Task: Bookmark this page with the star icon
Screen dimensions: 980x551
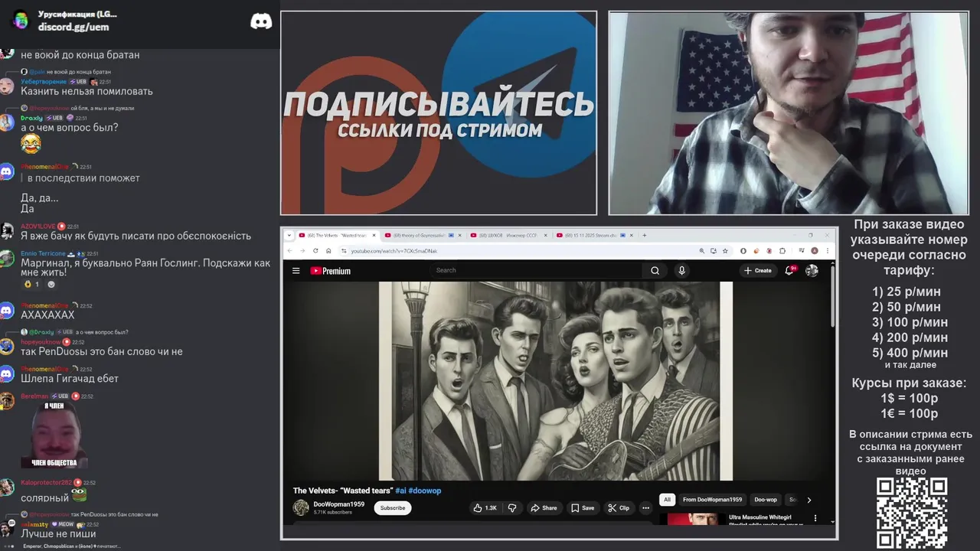Action: pyautogui.click(x=725, y=250)
